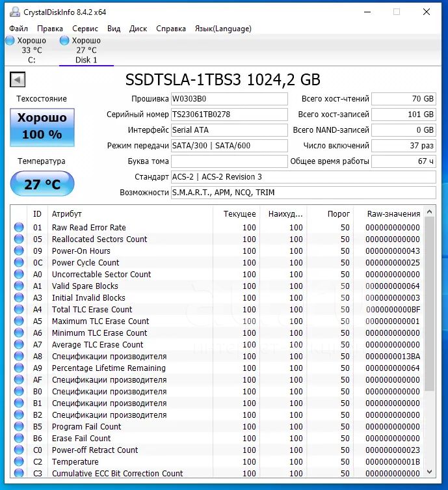Select the Disk 1 drive tab
Image resolution: width=448 pixels, height=490 pixels.
coord(86,50)
